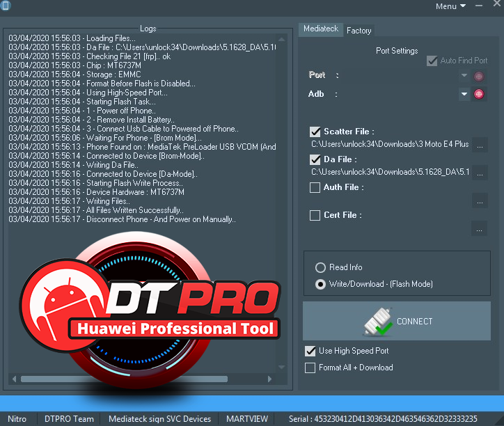Click the pink refresh icon beside Port
504x426 pixels.
[479, 76]
